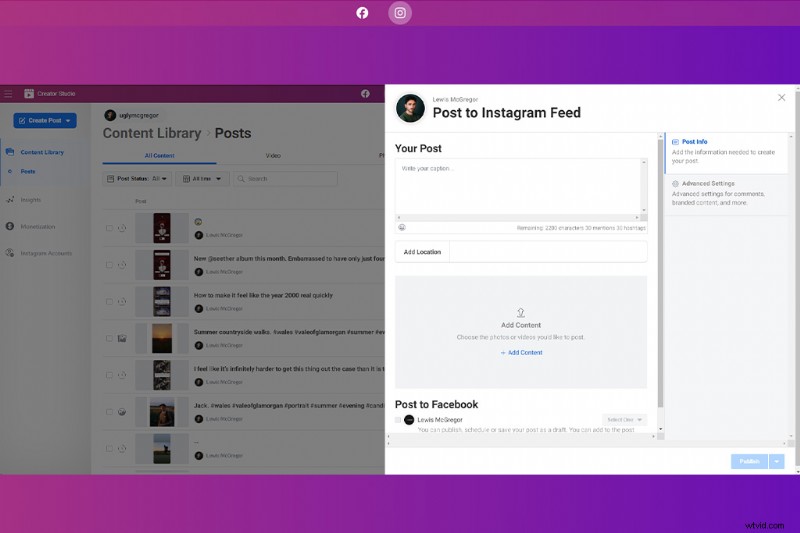Click the Content Library breadcrumb heading
Viewport: 800px width, 533px height.
[x=152, y=133]
